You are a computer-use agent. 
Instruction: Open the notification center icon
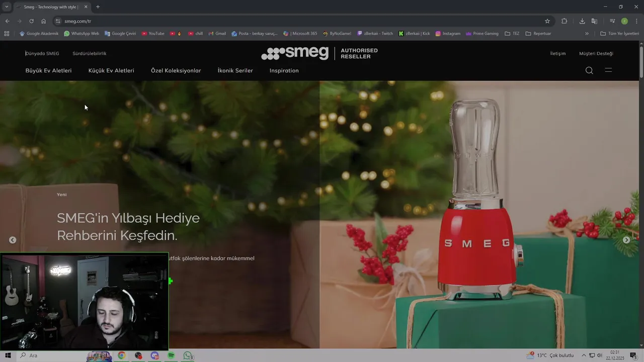[x=633, y=355]
